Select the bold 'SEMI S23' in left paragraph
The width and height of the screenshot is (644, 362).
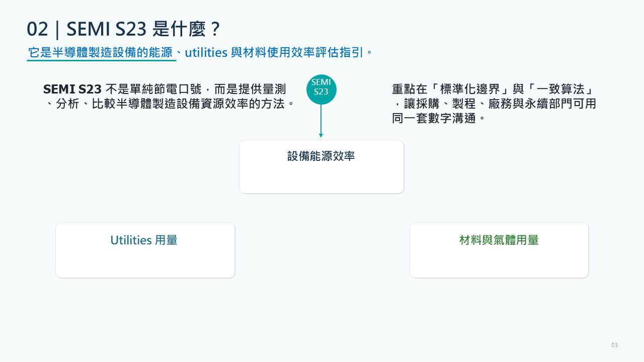tap(72, 89)
